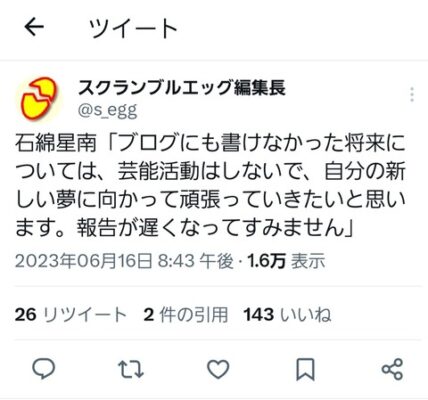
Task: Select the name 石綿星南 in tweet
Action: point(56,143)
